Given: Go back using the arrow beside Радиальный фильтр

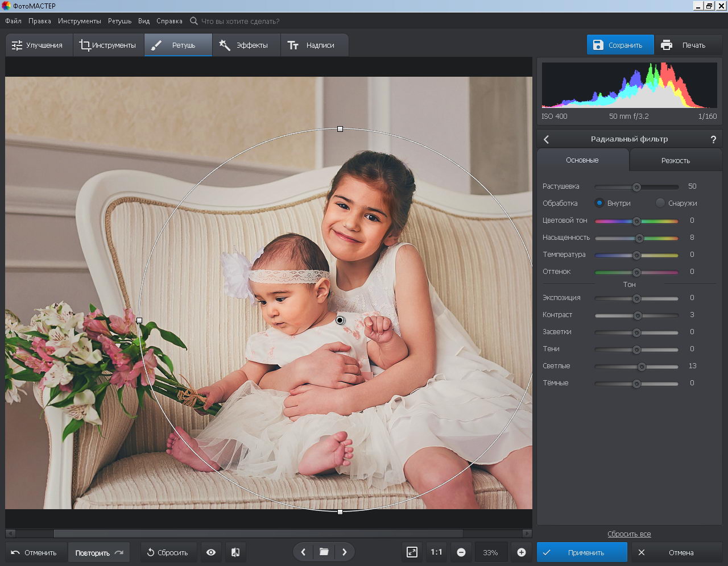Looking at the screenshot, I should coord(547,139).
